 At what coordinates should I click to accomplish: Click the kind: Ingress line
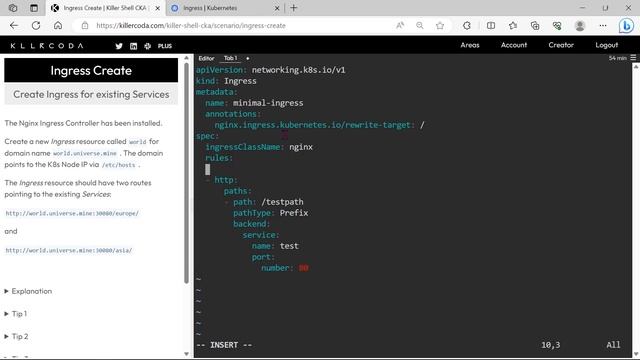click(226, 81)
